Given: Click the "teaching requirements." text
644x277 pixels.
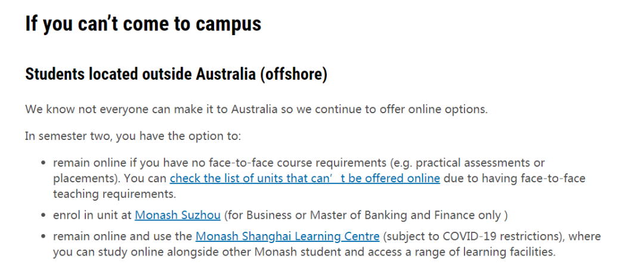Looking at the screenshot, I should point(114,194).
